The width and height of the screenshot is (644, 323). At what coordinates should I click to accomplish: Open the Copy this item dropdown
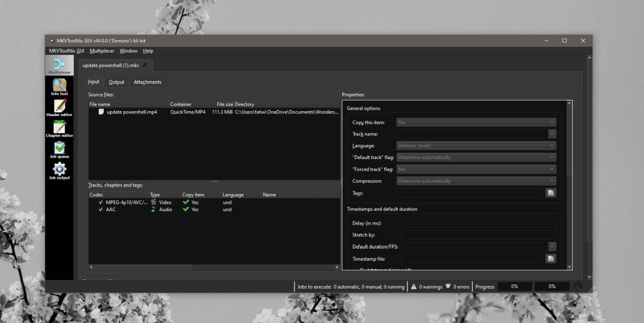click(x=476, y=122)
